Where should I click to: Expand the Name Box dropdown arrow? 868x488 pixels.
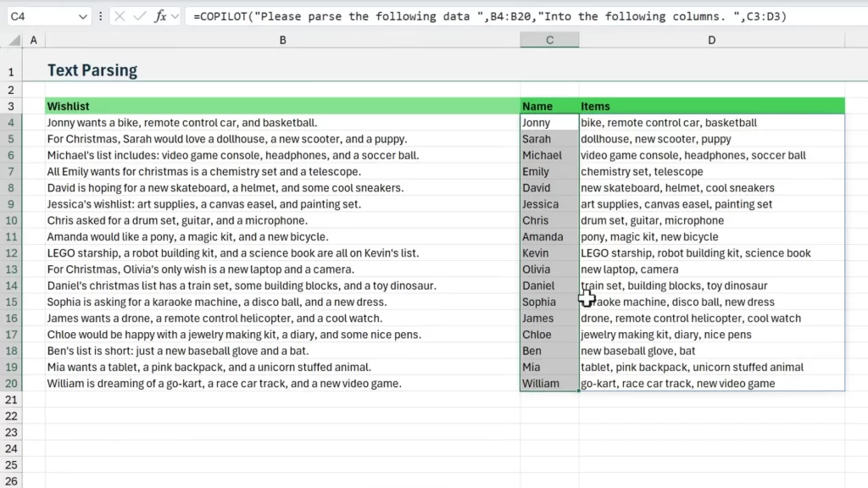(x=82, y=17)
